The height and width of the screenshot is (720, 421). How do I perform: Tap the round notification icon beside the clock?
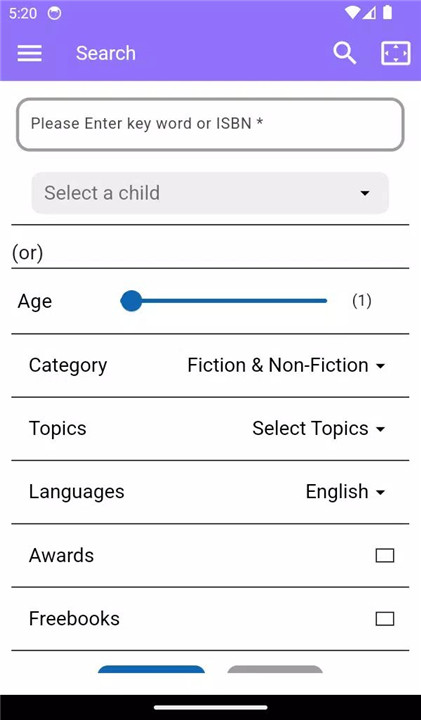[x=54, y=13]
